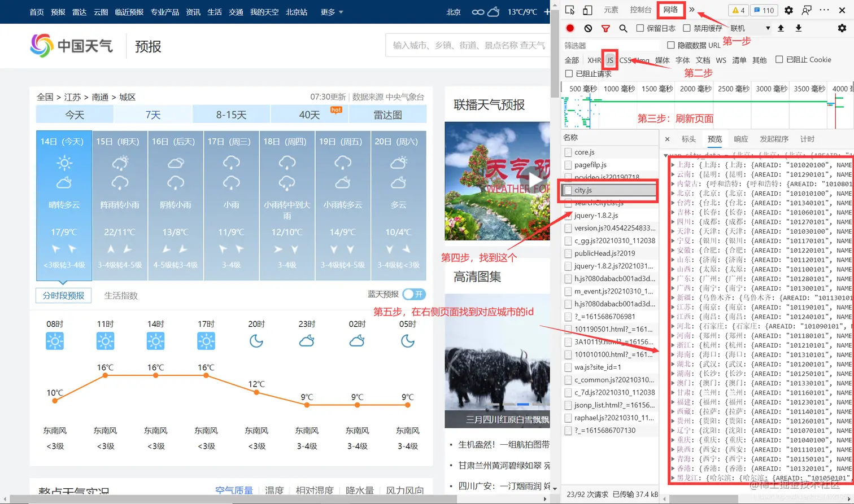Click the hidden panels chevron next to 网络
The image size is (854, 504).
tap(691, 10)
